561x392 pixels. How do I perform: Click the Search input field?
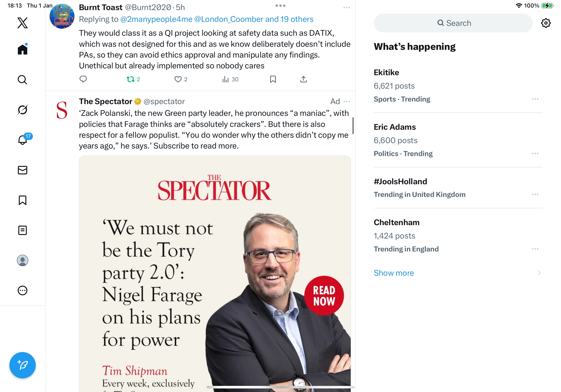click(453, 23)
